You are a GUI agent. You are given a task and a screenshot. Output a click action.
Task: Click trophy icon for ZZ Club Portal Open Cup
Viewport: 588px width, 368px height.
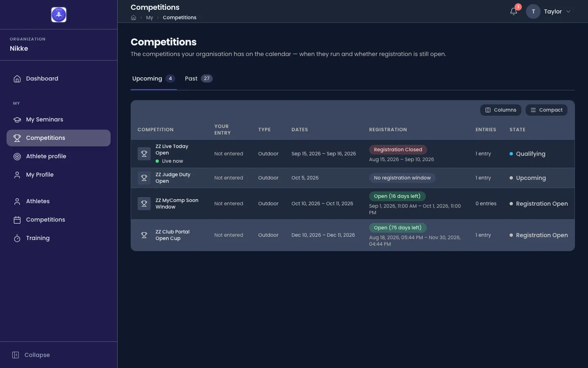pyautogui.click(x=144, y=235)
